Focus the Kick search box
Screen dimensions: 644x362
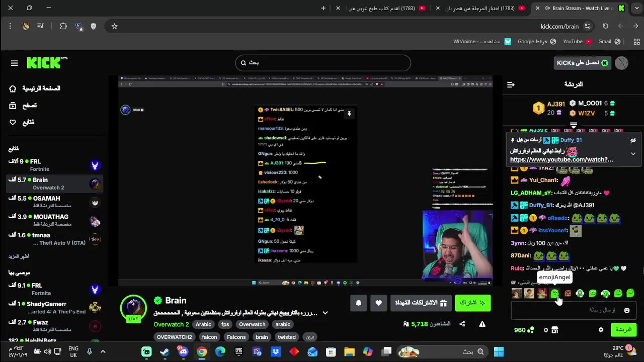click(323, 63)
